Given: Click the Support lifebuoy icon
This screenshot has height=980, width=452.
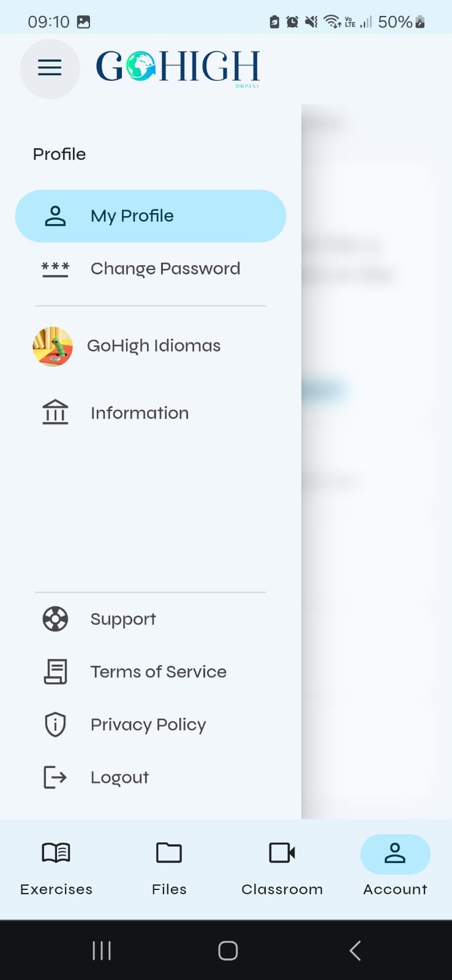Looking at the screenshot, I should coord(55,619).
